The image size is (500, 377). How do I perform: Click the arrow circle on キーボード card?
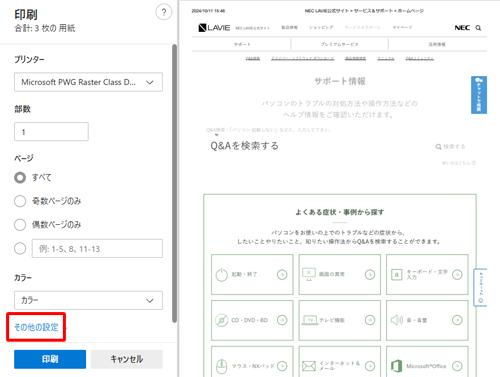pos(457,275)
